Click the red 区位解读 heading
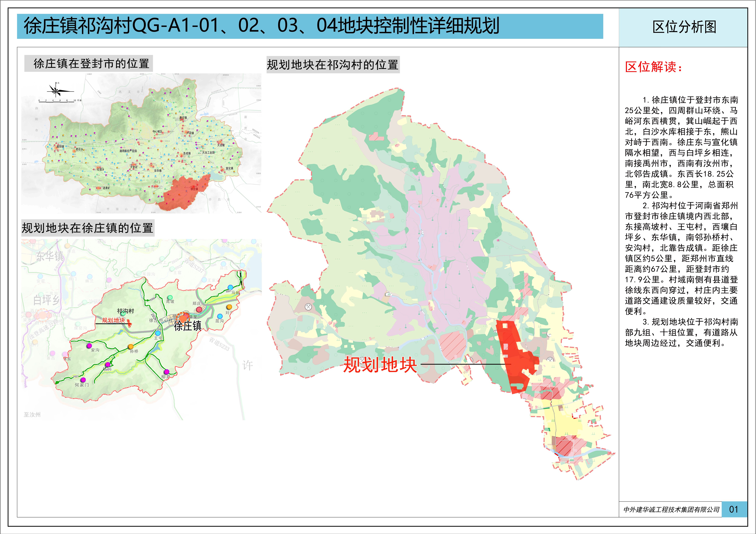 pyautogui.click(x=653, y=67)
